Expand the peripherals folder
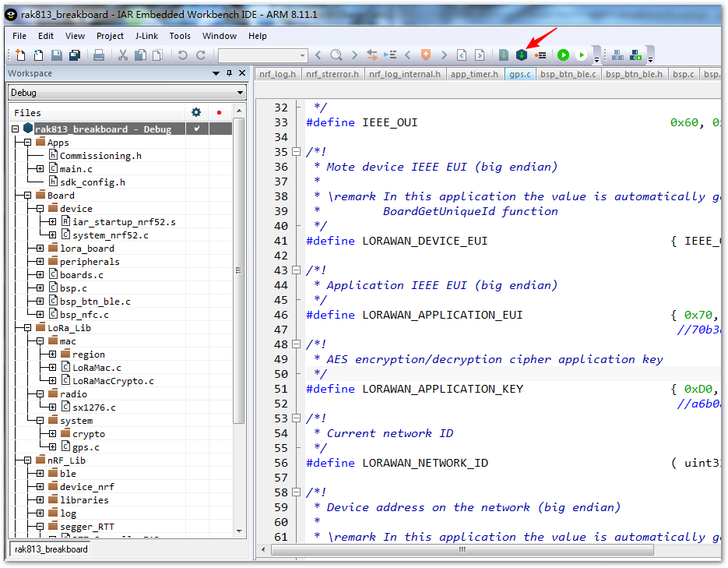The width and height of the screenshot is (728, 568). point(40,262)
